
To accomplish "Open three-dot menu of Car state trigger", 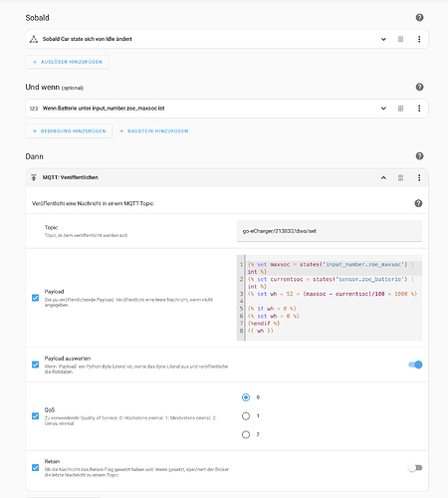I will coord(419,39).
